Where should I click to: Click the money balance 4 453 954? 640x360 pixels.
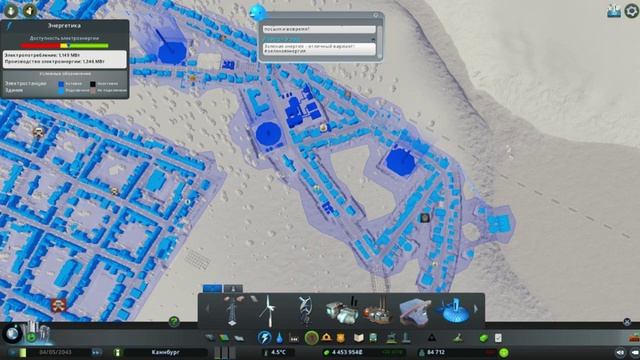tap(347, 352)
